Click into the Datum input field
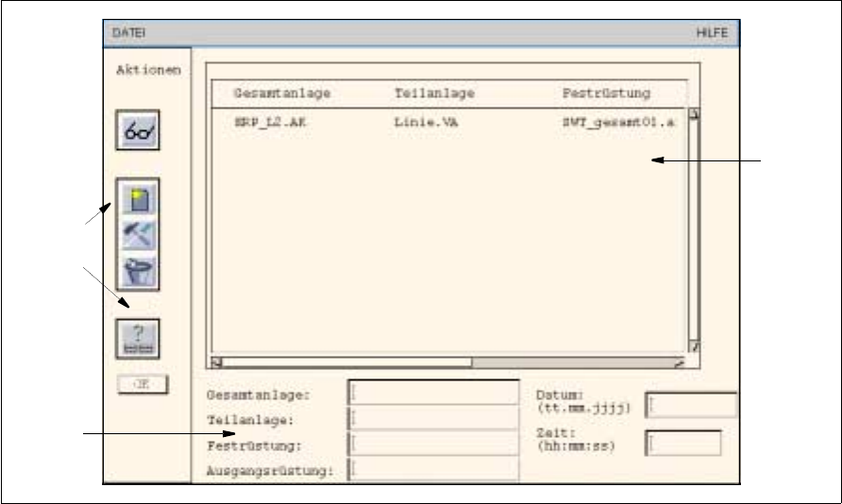 pos(691,405)
